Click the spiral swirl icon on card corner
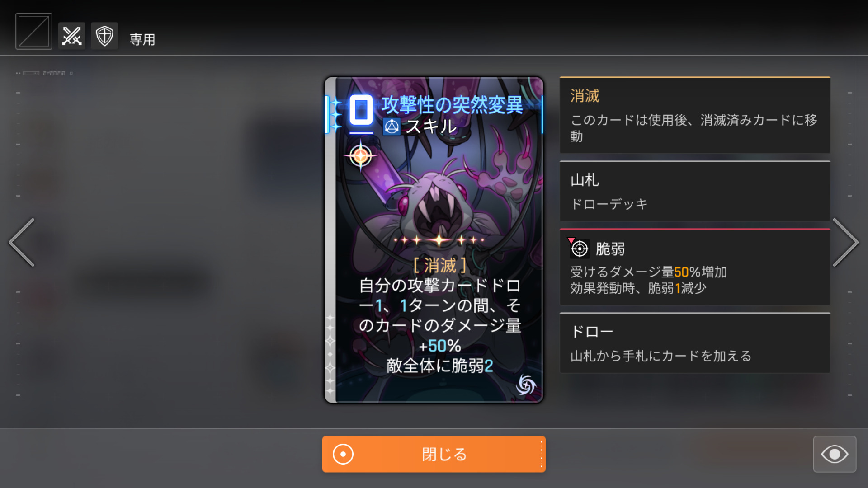The image size is (868, 488). coord(526,385)
